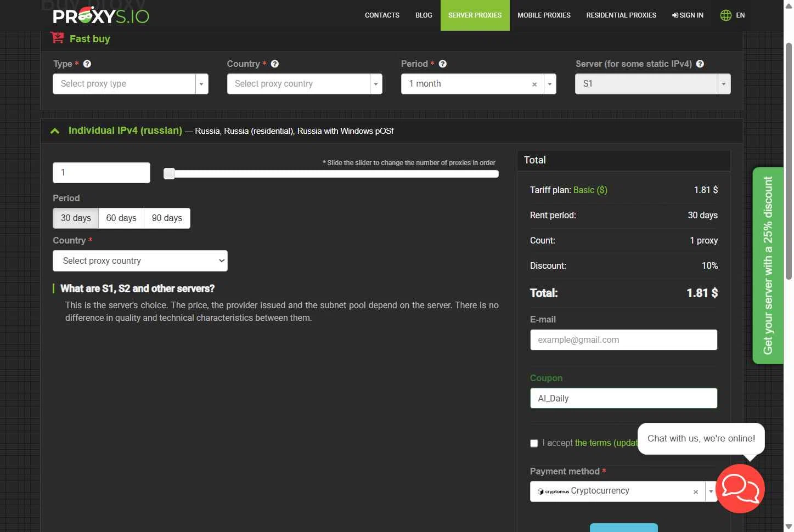Click the proxy count slider handle
The image size is (794, 532).
point(170,174)
